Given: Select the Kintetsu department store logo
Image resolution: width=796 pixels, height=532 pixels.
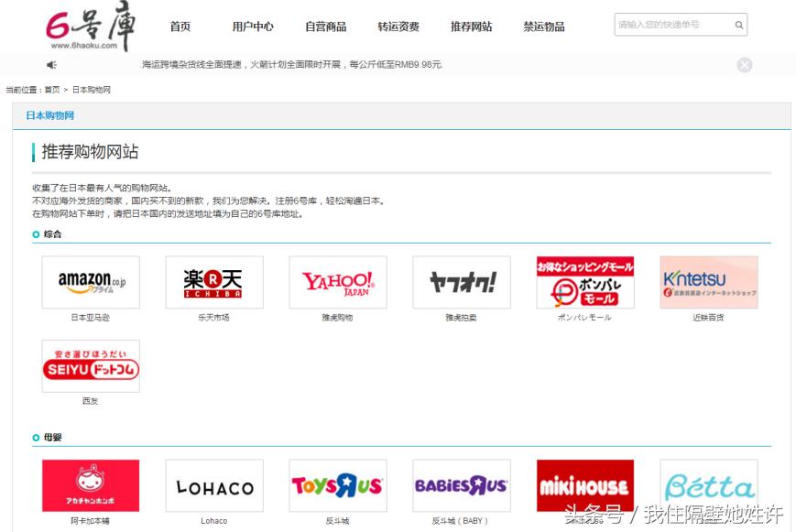Looking at the screenshot, I should (x=709, y=282).
